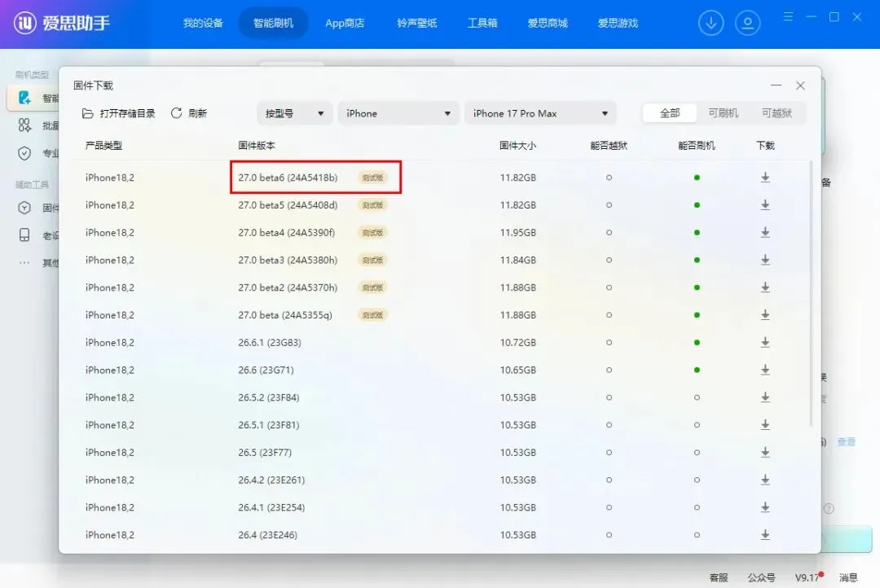Click the 批量 sidebar icon
880x588 pixels.
click(24, 125)
